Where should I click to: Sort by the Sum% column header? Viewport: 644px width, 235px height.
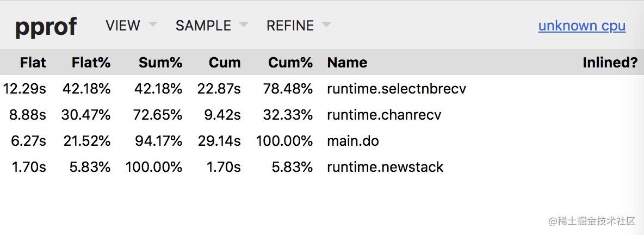160,63
